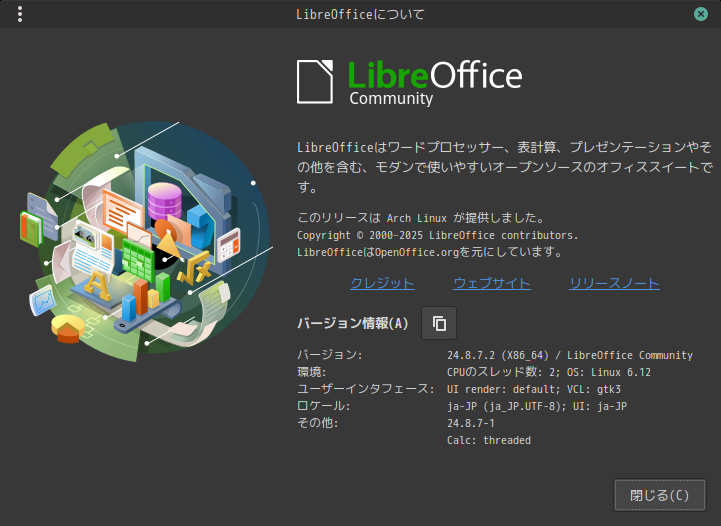Click the LibreOfficeについて window title
Image resolution: width=721 pixels, height=526 pixels.
[360, 14]
